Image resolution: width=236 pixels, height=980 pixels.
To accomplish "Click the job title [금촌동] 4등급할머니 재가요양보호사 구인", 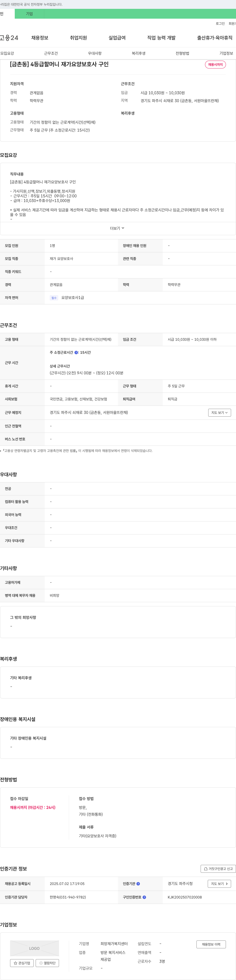I will [59, 64].
